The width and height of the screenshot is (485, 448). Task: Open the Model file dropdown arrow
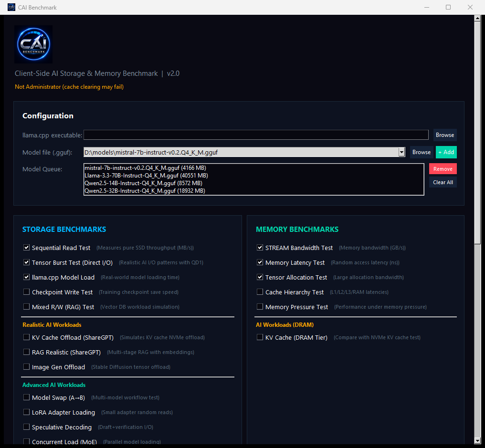click(x=401, y=152)
